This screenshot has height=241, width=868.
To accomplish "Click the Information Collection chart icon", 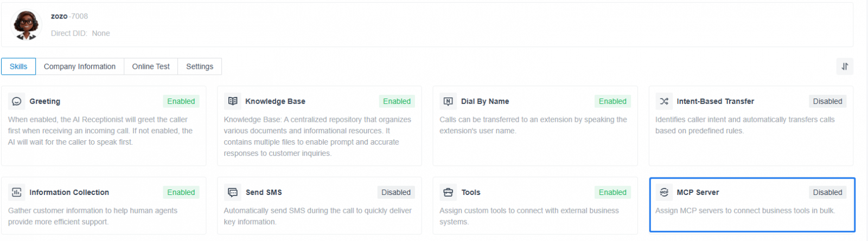I will click(17, 192).
